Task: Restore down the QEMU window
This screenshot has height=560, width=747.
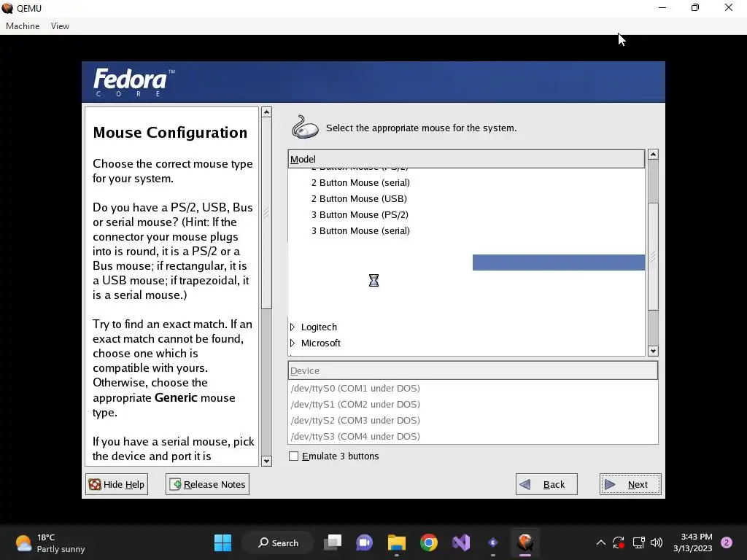Action: coord(695,8)
